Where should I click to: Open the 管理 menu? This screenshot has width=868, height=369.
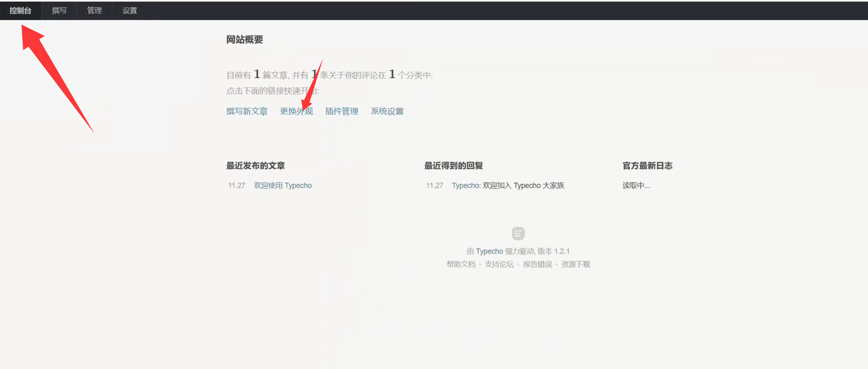point(94,10)
